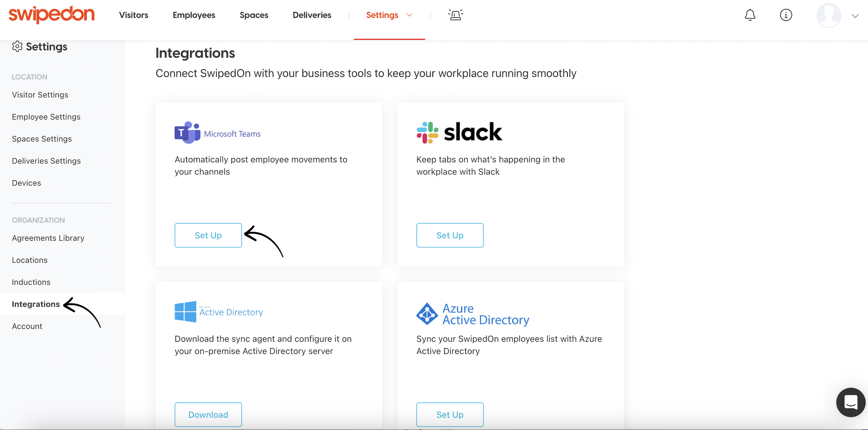Screen dimensions: 868x430
Task: Open the Settings tab
Action: pos(382,15)
